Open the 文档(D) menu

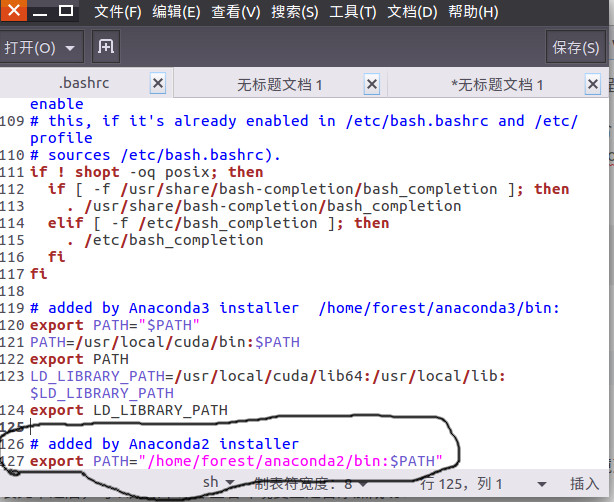click(412, 12)
